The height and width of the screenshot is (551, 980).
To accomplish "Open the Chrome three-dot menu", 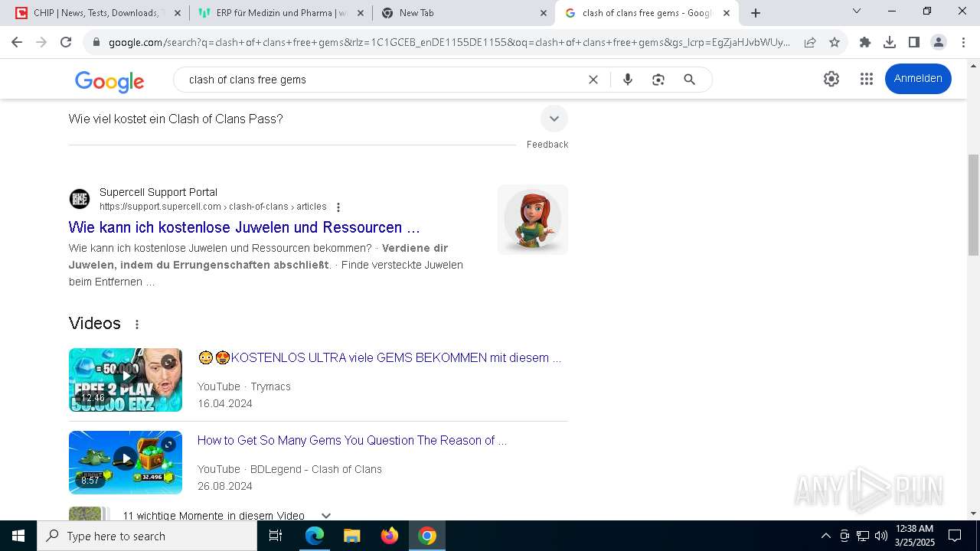I will [963, 42].
